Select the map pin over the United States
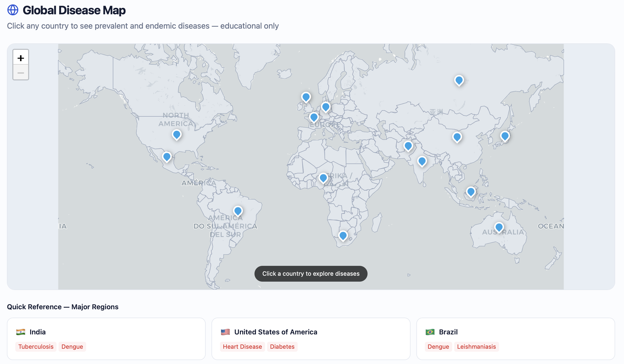Screen dimensions: 624x364 177,136
